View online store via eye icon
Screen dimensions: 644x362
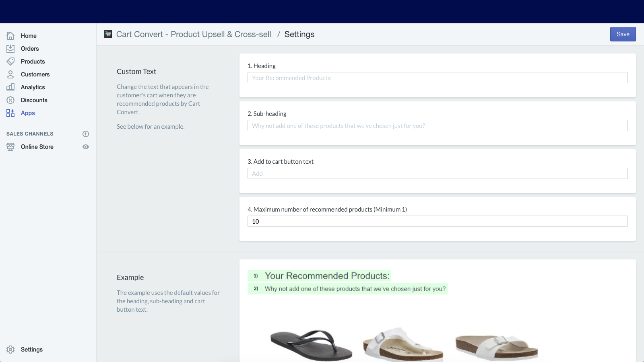click(x=86, y=147)
